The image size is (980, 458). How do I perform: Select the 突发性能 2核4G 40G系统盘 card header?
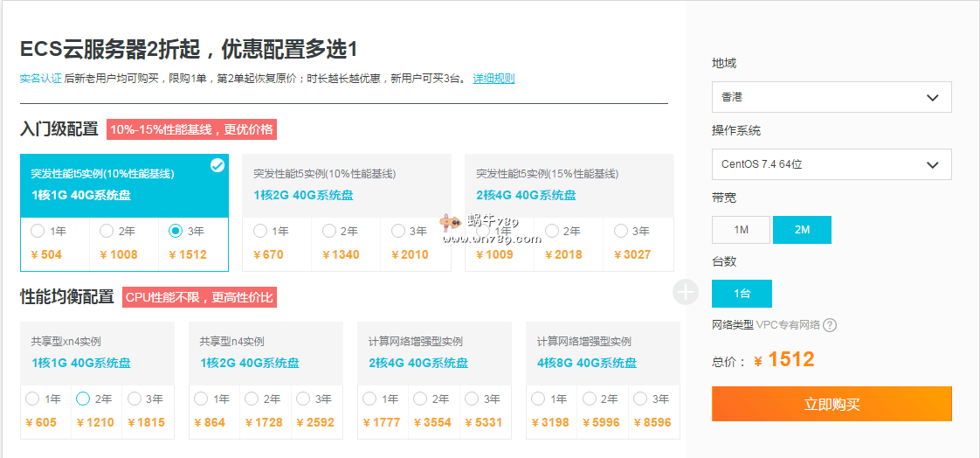[569, 185]
